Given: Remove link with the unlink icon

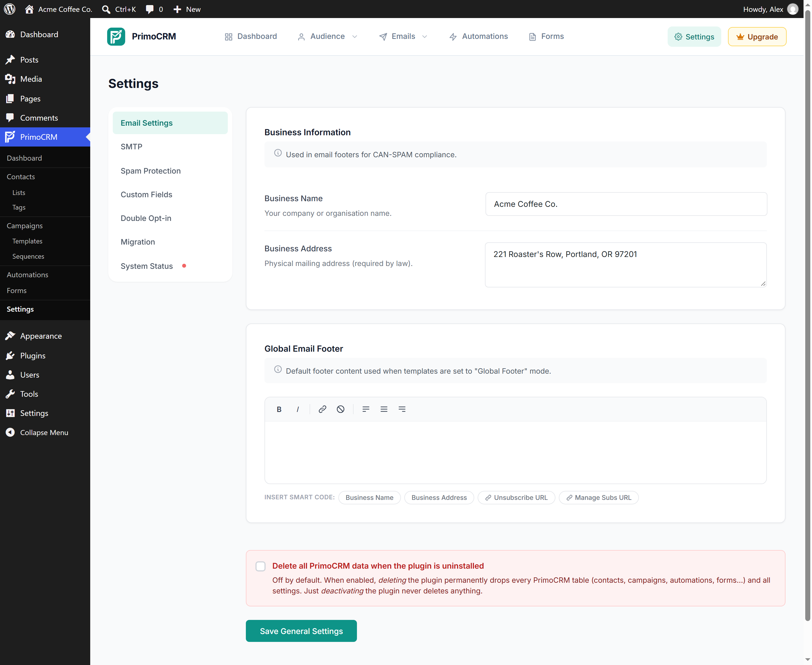Looking at the screenshot, I should coord(340,409).
